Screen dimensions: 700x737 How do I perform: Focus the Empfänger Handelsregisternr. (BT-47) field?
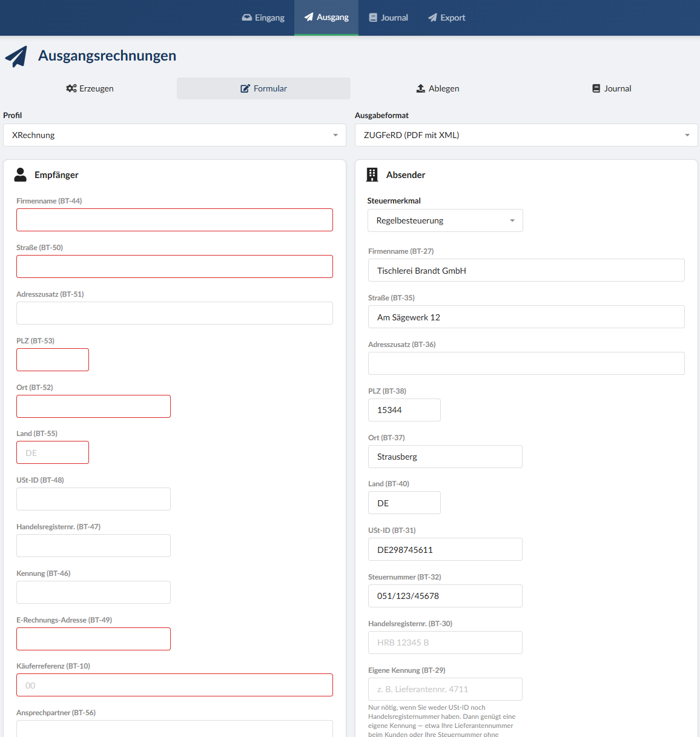click(93, 546)
